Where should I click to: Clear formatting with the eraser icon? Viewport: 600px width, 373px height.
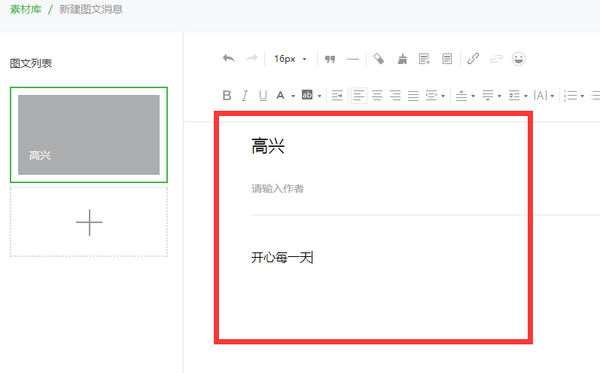coord(378,59)
